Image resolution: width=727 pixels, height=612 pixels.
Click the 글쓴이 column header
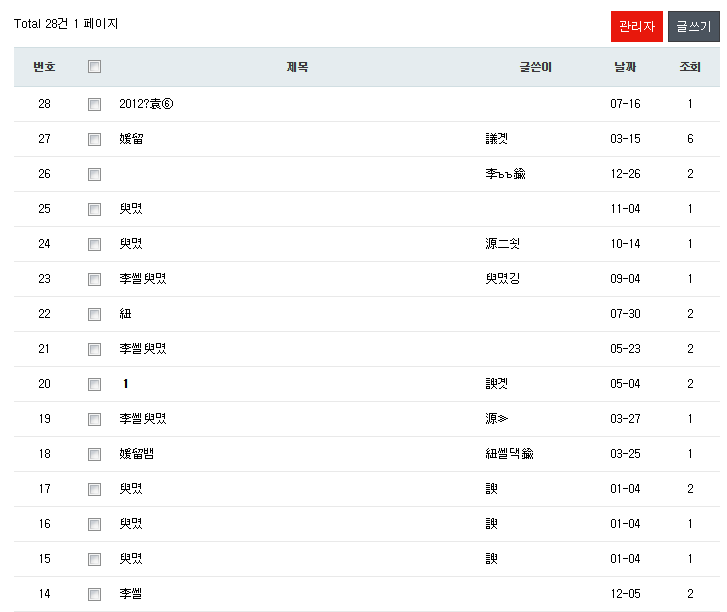coord(536,67)
